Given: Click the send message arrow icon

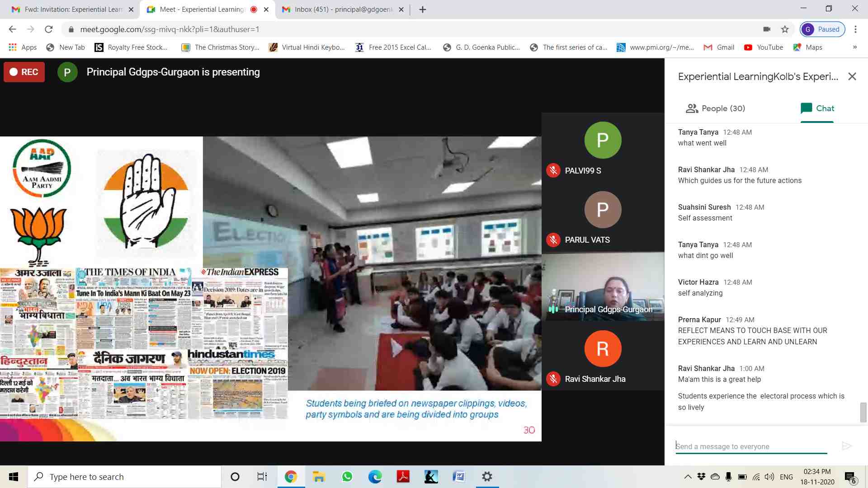Looking at the screenshot, I should coord(847,446).
